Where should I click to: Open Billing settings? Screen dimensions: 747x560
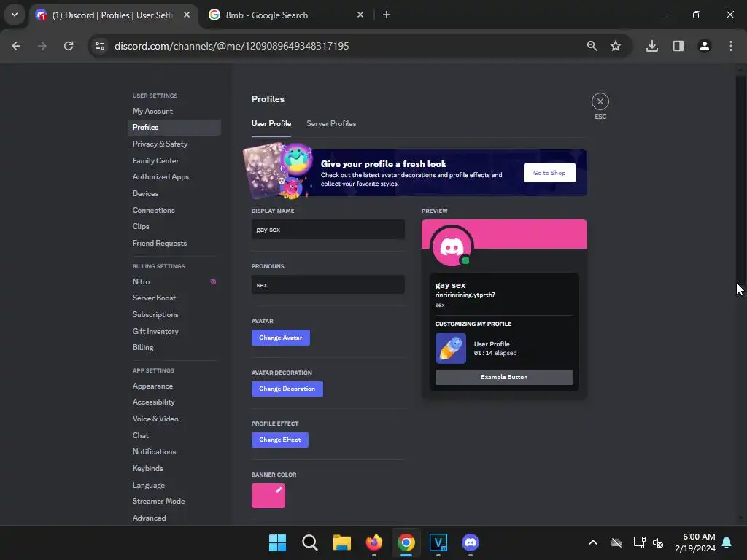[174, 347]
